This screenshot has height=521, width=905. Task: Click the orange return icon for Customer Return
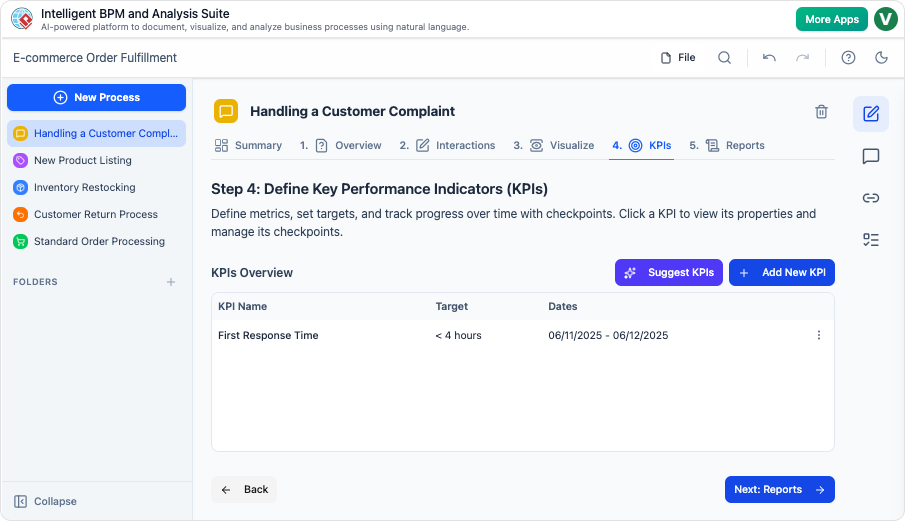(x=20, y=215)
